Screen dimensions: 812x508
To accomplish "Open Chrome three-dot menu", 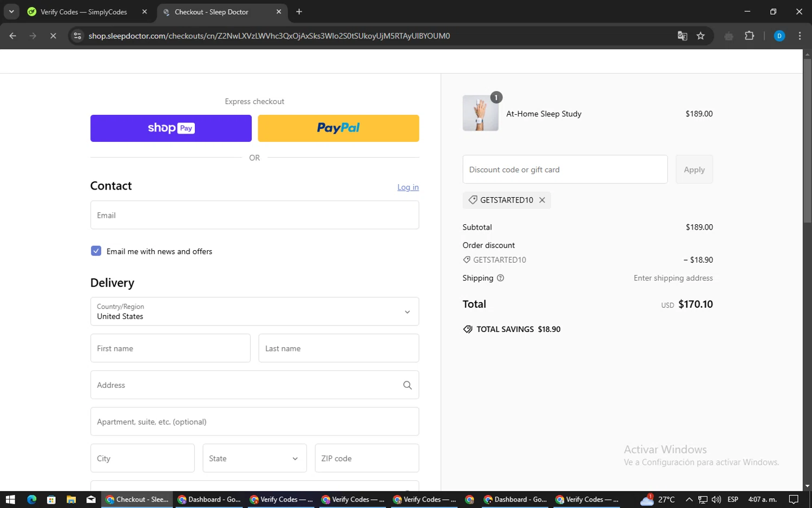I will tap(800, 36).
